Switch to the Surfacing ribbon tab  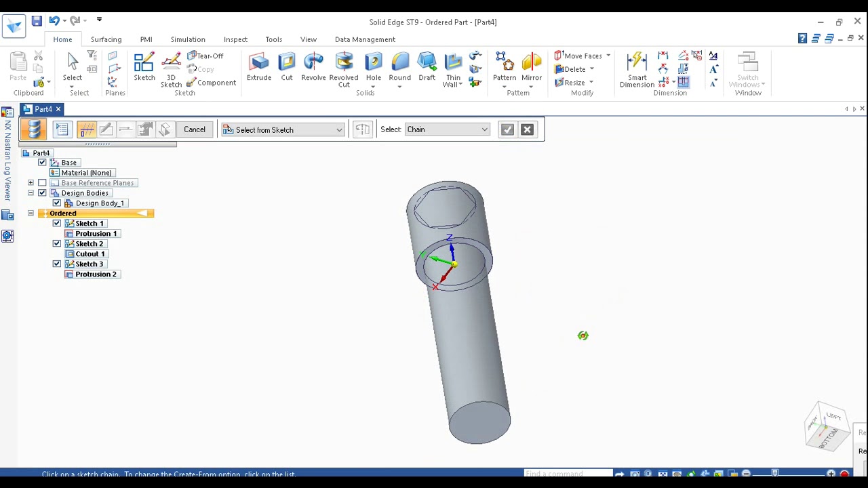[x=106, y=39]
